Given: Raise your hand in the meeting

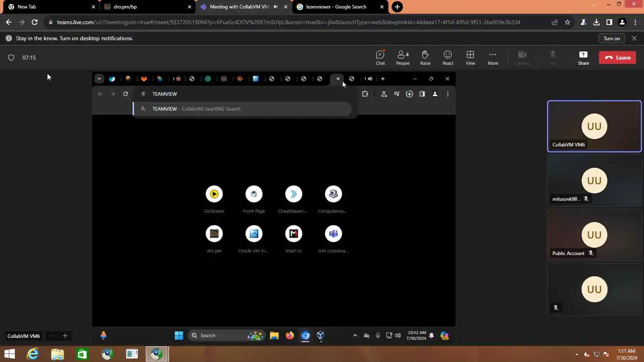Looking at the screenshot, I should tap(425, 58).
